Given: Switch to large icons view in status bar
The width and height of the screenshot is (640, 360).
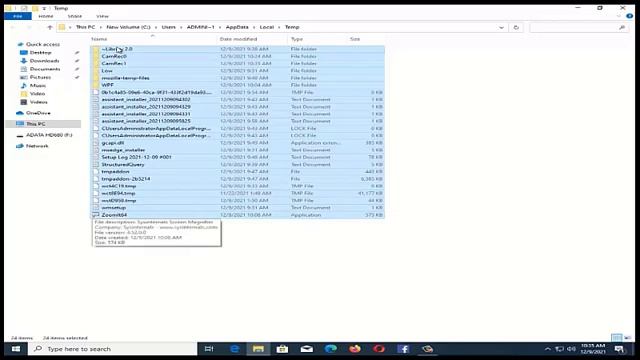Looking at the screenshot, I should point(628,338).
